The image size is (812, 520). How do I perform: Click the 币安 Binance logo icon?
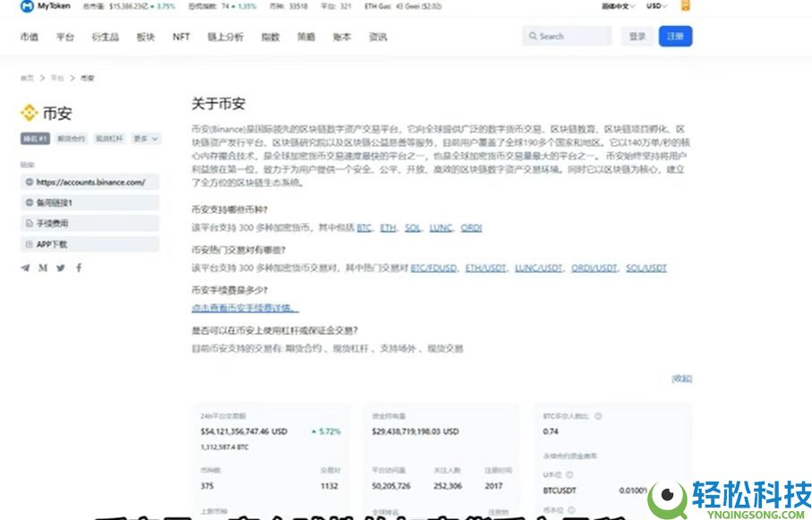pyautogui.click(x=29, y=113)
